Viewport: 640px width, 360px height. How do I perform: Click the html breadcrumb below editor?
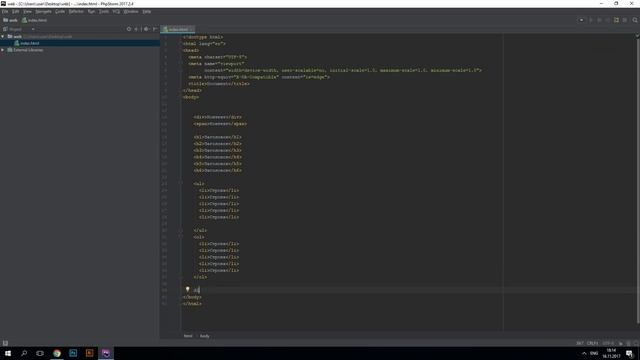(188, 336)
